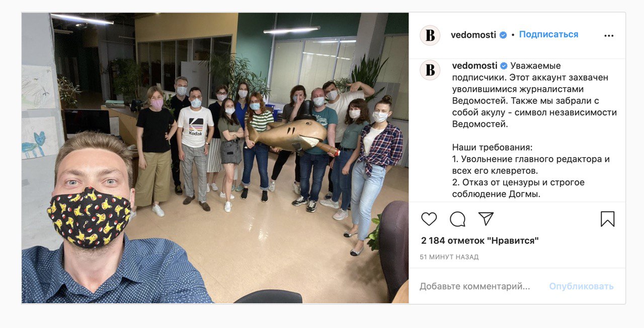
Task: Share the post using the paper plane icon
Action: coord(486,219)
